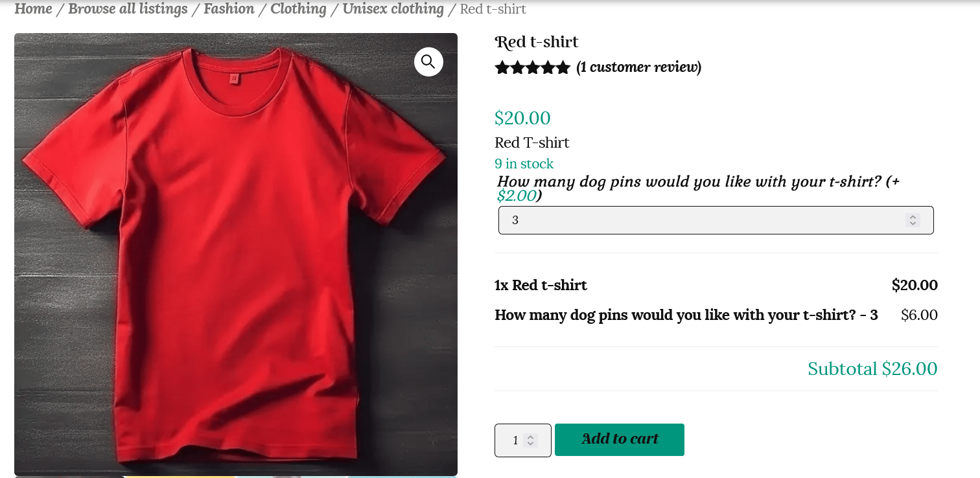Click the cart quantity input box
The width and height of the screenshot is (980, 478).
tap(512, 440)
